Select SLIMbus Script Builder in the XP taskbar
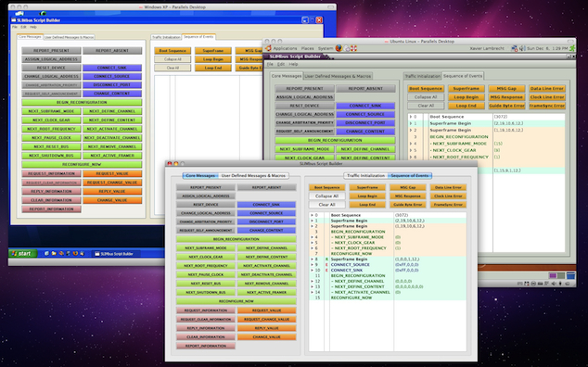Image resolution: width=588 pixels, height=367 pixels. point(116,254)
